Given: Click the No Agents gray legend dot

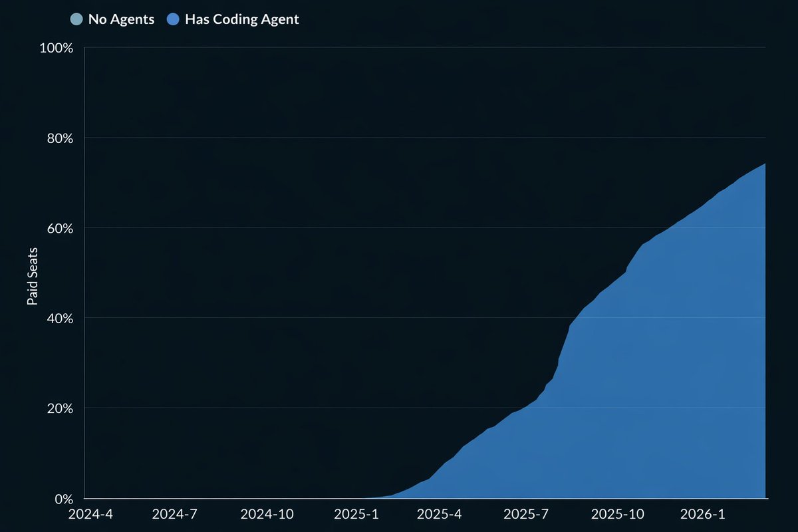Looking at the screenshot, I should tap(76, 19).
